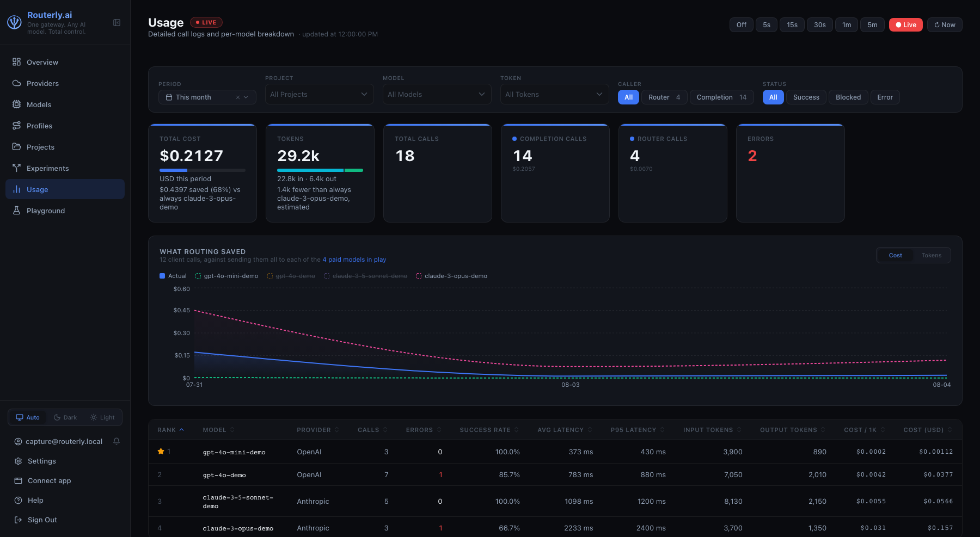Screen dimensions: 980x537
Task: Click the Experiments branch icon
Action: coord(17,168)
